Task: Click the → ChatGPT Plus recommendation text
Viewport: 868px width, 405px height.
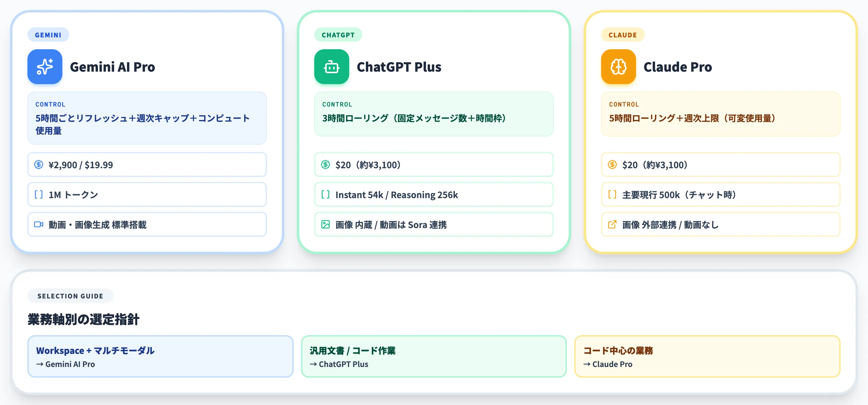Action: click(x=339, y=364)
